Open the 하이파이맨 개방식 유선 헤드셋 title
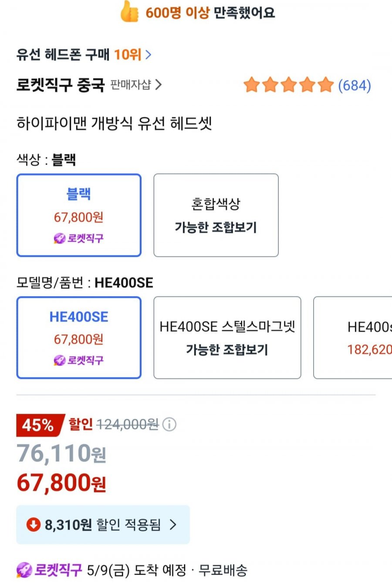 114,123
